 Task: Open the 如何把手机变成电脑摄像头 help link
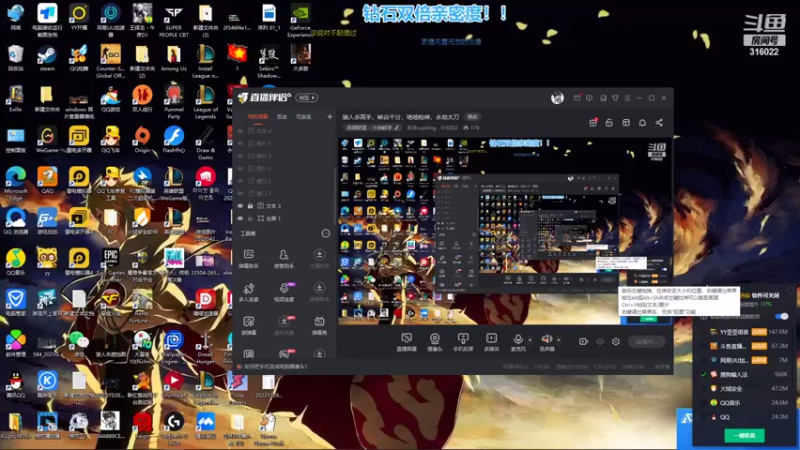pyautogui.click(x=276, y=366)
